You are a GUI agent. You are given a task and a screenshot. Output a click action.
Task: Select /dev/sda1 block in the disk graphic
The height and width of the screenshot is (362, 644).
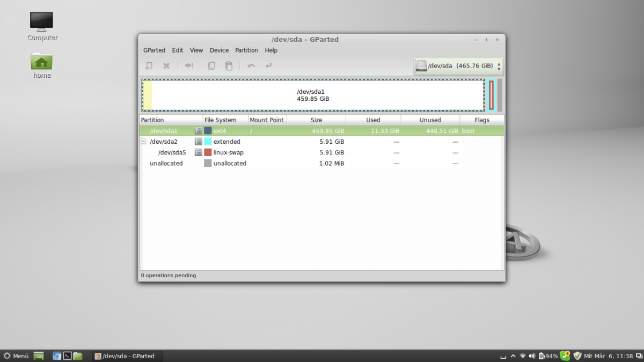click(x=313, y=95)
